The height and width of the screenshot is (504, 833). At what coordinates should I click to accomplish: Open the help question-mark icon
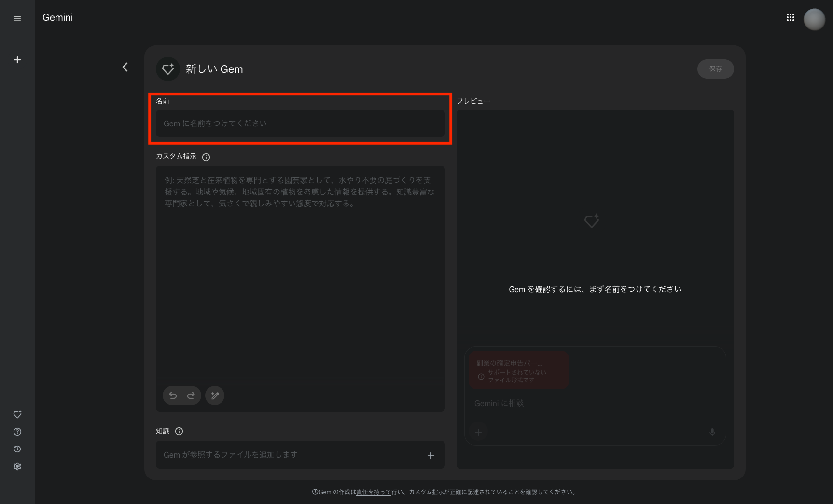[x=17, y=432]
